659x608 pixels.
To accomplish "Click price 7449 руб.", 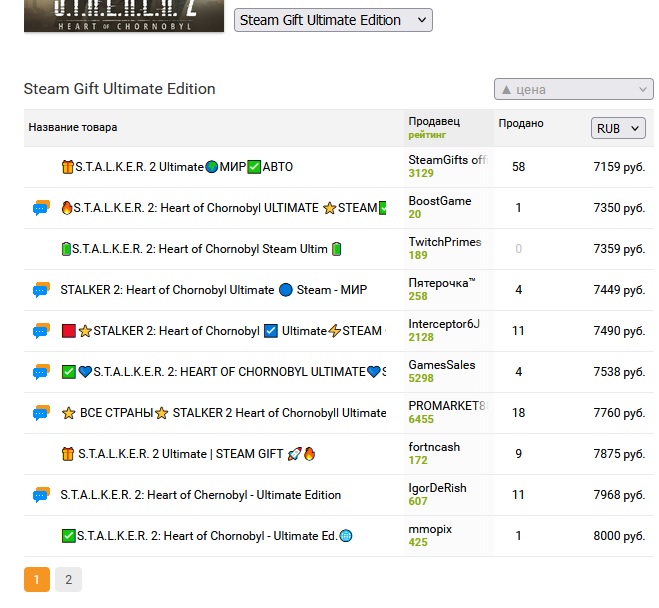I will click(x=619, y=290).
